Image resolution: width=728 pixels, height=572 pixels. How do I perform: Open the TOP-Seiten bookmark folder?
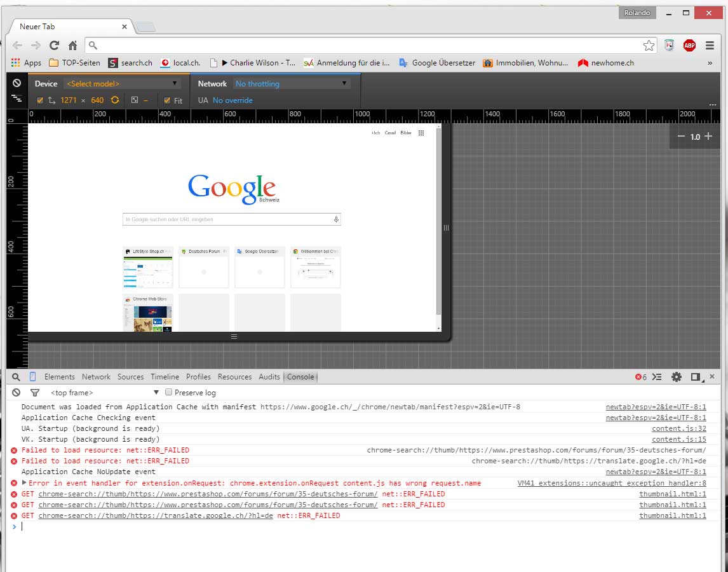point(74,63)
